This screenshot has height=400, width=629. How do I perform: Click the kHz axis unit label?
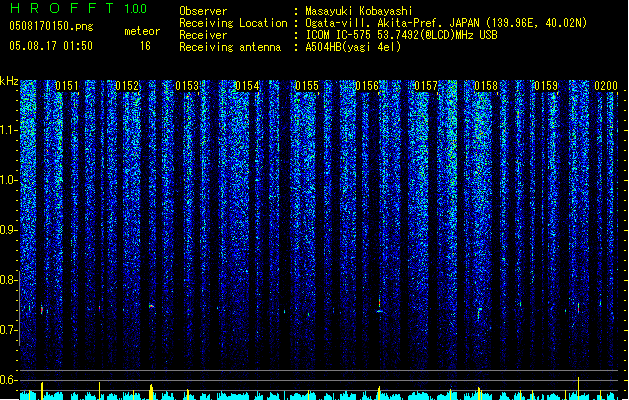click(9, 81)
